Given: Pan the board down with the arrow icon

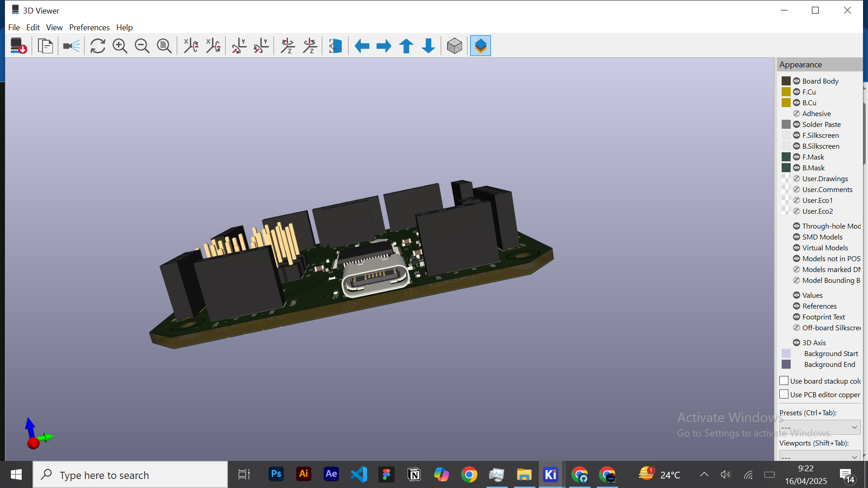Looking at the screenshot, I should click(428, 46).
